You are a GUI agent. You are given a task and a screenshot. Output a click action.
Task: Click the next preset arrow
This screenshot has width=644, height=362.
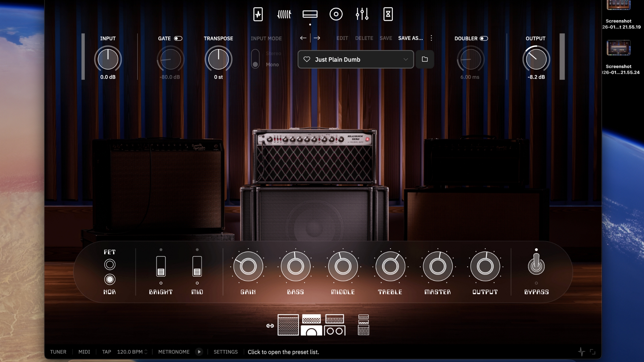[317, 38]
